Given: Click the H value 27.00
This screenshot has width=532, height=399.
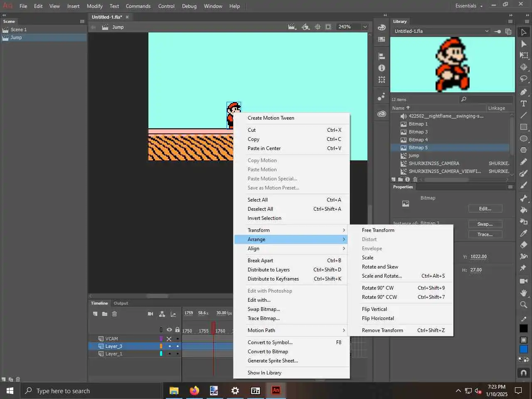Looking at the screenshot, I should click(476, 270).
